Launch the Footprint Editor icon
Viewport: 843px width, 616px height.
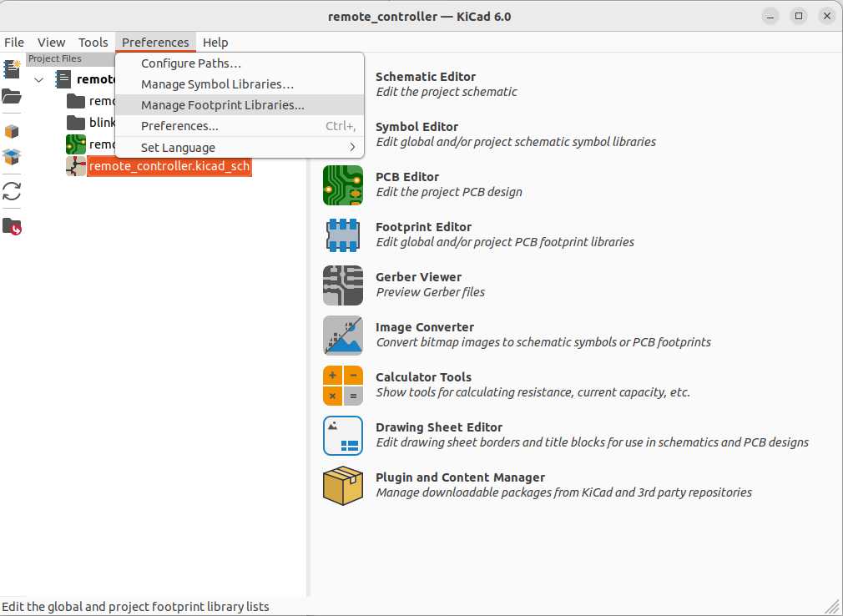pyautogui.click(x=342, y=235)
